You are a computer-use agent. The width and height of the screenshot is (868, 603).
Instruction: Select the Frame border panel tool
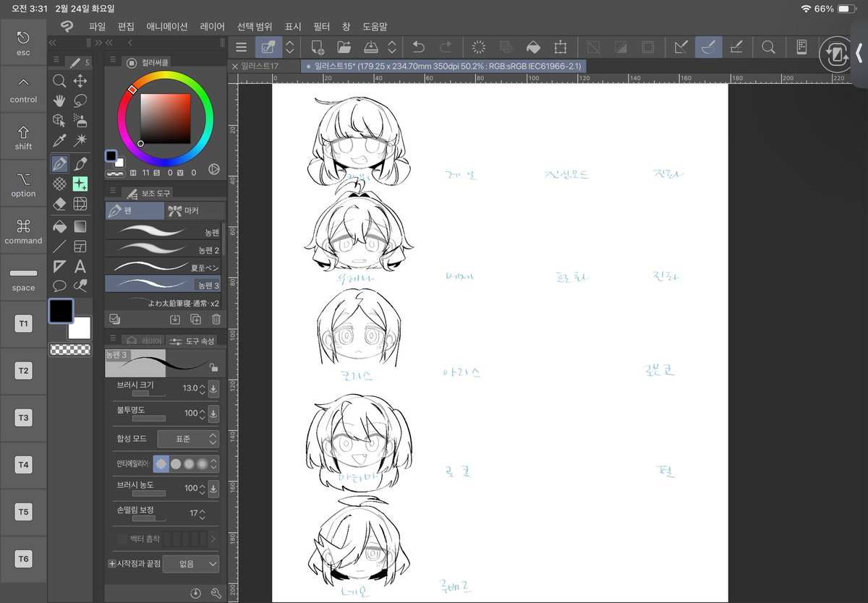pos(80,247)
